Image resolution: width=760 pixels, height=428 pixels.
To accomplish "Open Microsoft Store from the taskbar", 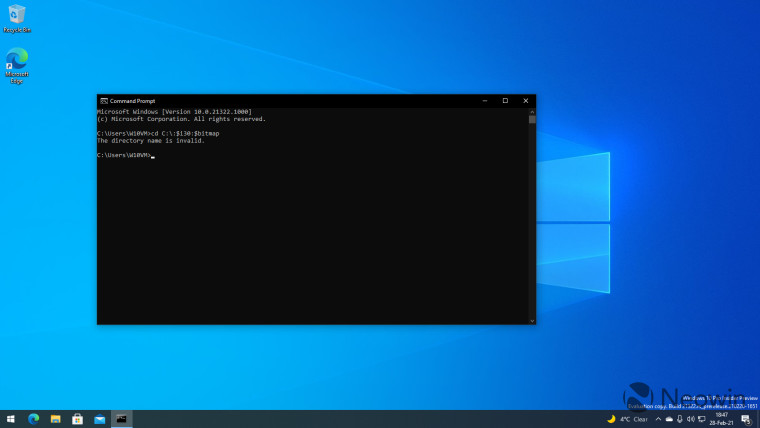I will tap(77, 419).
